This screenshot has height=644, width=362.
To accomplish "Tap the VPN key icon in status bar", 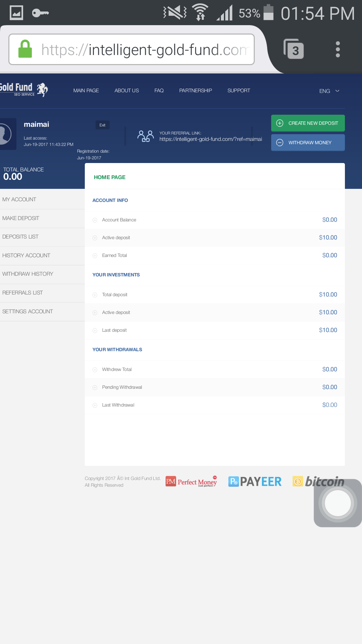I will tap(40, 13).
